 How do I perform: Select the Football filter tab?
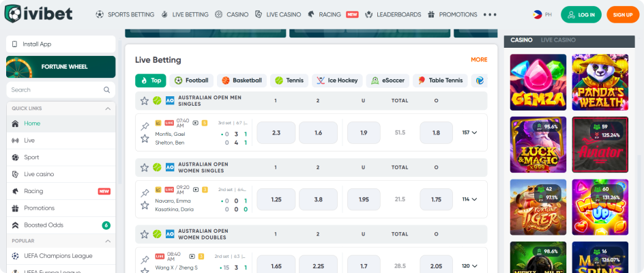click(x=192, y=81)
